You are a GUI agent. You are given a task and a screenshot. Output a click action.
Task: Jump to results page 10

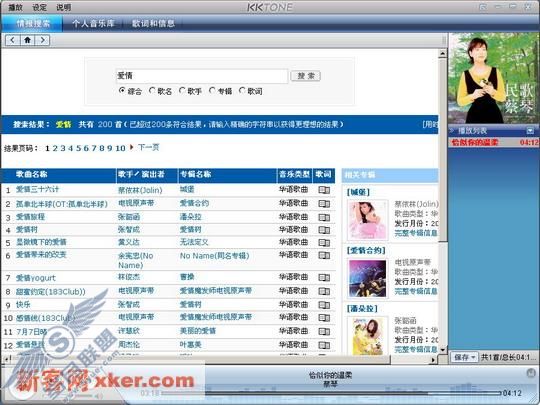point(120,148)
